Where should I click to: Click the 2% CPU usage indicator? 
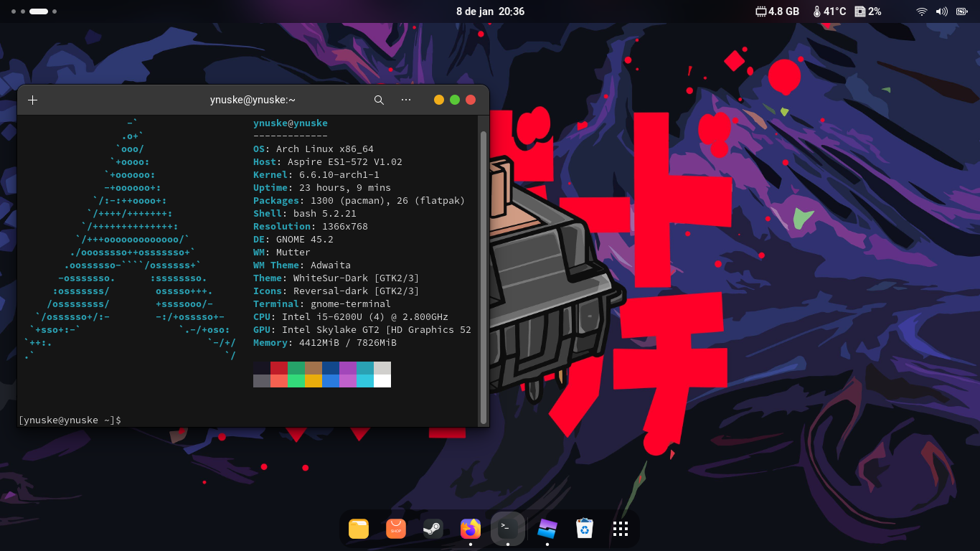(x=868, y=11)
